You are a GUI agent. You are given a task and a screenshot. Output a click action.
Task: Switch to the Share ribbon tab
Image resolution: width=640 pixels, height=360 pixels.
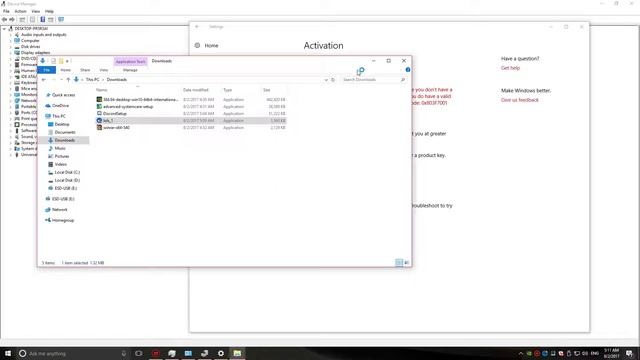[x=85, y=70]
